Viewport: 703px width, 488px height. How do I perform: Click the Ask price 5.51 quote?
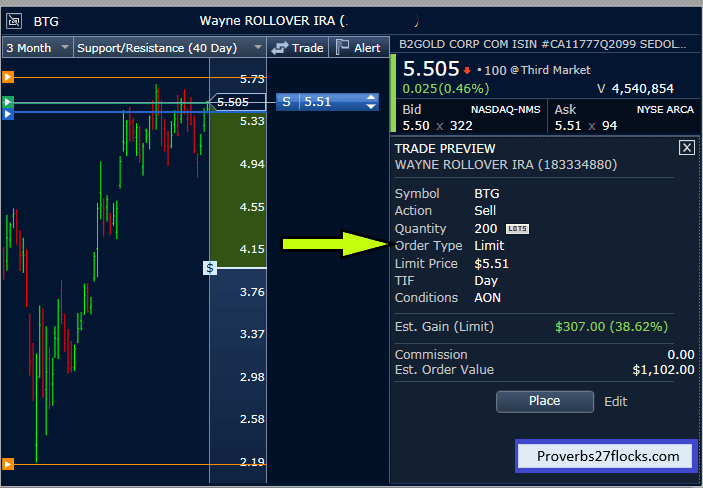point(567,125)
